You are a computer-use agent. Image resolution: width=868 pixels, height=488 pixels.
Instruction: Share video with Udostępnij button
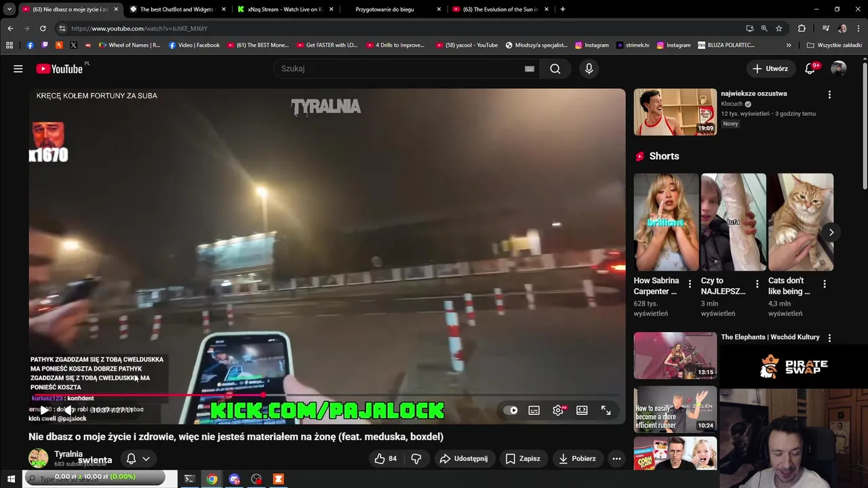coord(464,459)
